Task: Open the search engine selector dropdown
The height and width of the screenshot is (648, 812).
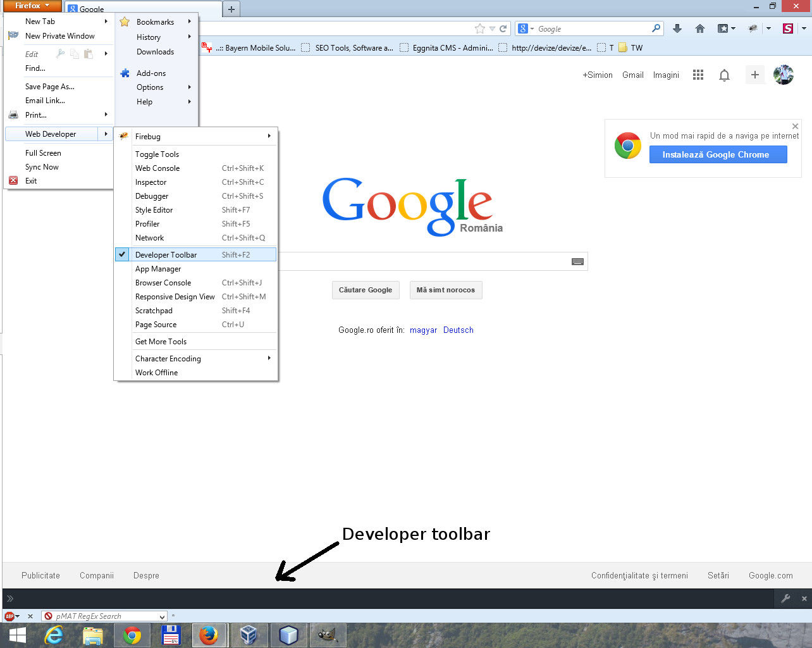Action: pyautogui.click(x=526, y=28)
